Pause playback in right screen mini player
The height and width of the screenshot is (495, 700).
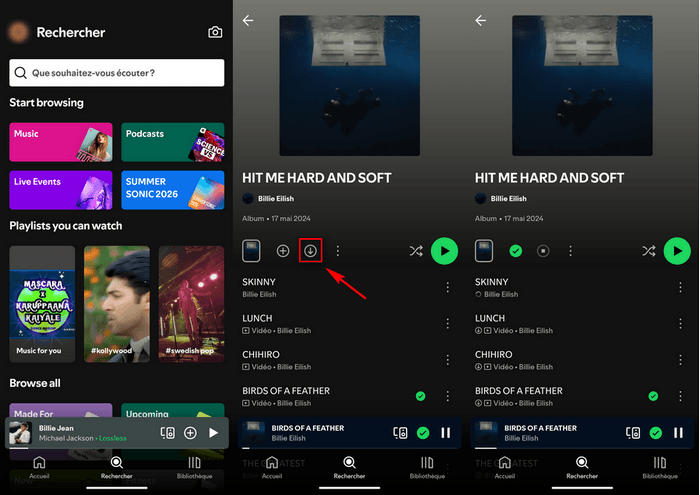(678, 433)
